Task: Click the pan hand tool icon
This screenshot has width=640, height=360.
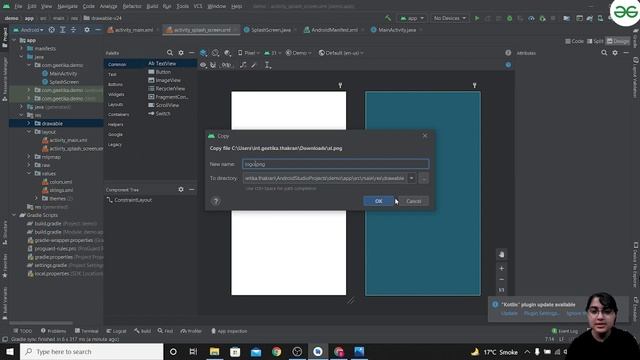Action: [502, 254]
